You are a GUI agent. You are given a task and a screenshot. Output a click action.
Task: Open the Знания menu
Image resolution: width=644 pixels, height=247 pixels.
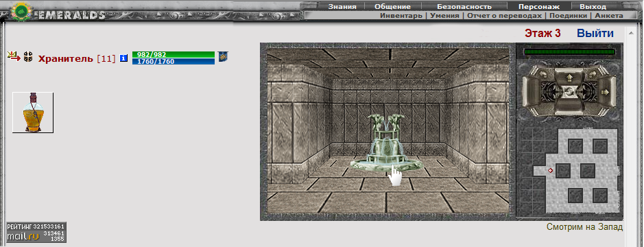click(x=342, y=7)
